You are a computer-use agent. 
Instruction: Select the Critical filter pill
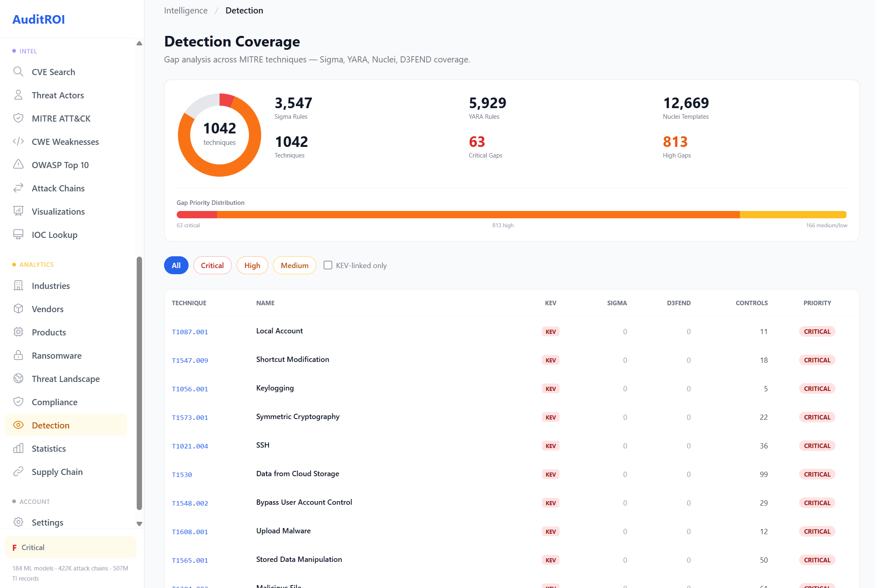tap(212, 265)
